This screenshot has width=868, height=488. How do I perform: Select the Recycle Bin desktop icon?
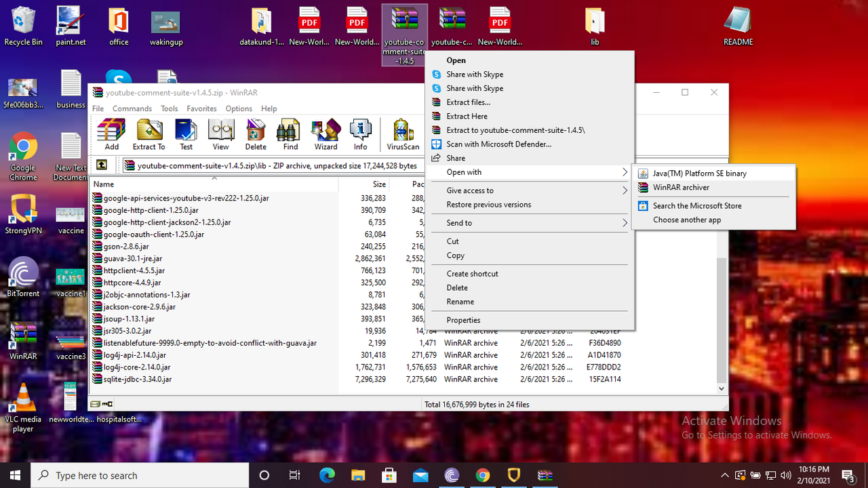pos(23,26)
